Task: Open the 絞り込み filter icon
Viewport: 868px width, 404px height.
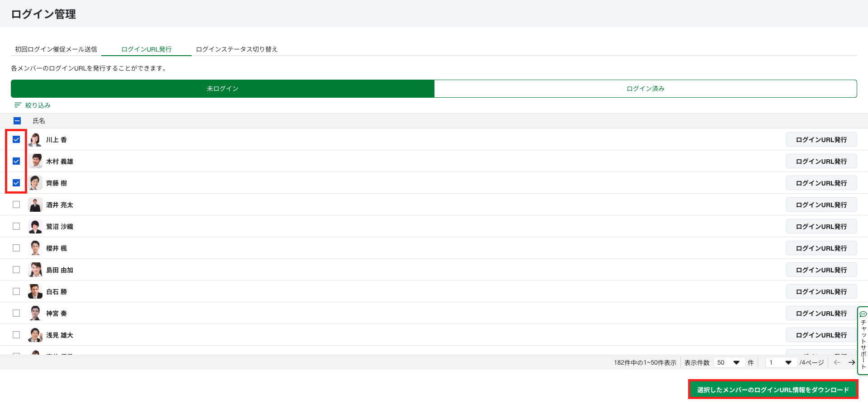Action: 18,105
